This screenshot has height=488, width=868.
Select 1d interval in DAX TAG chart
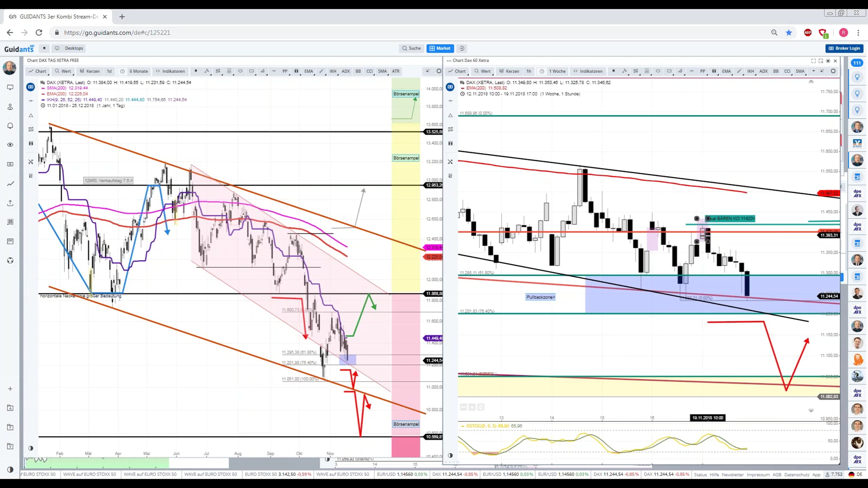tap(109, 71)
